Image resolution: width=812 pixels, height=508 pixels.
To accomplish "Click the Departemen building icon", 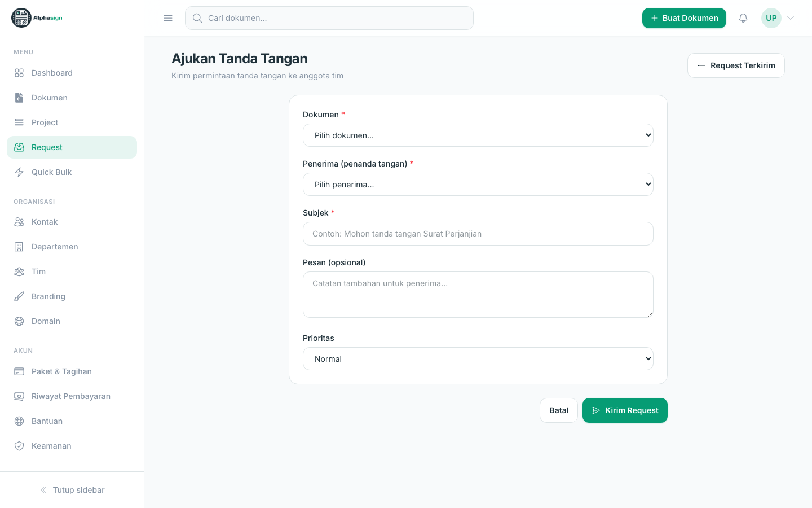I will point(19,247).
